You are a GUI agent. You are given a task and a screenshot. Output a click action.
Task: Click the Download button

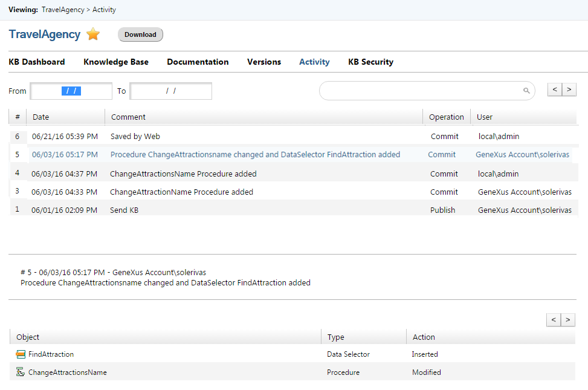(x=140, y=34)
